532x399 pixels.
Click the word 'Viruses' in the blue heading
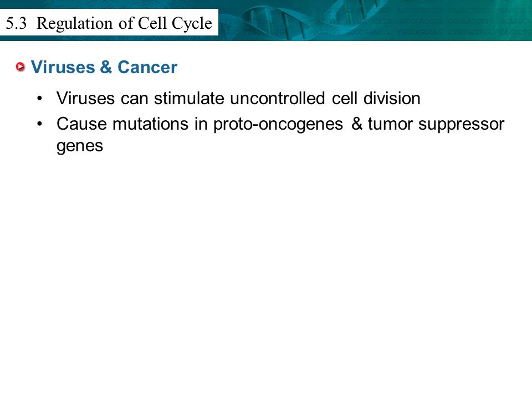[x=63, y=67]
